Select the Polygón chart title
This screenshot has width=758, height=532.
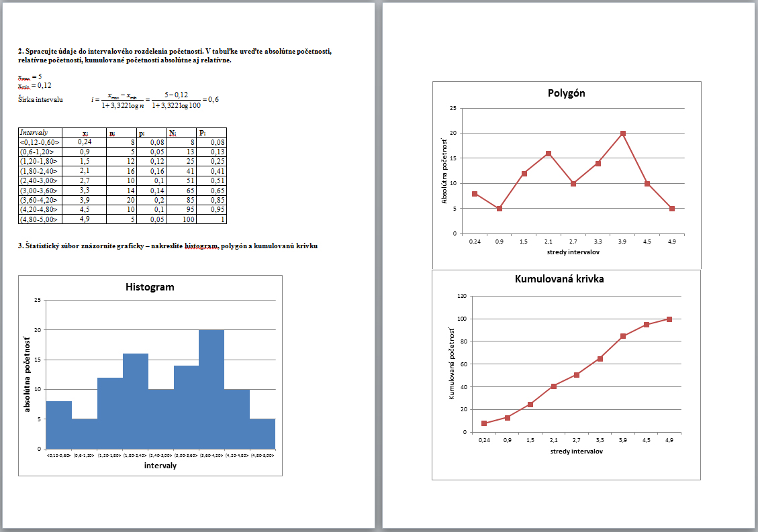[x=567, y=93]
